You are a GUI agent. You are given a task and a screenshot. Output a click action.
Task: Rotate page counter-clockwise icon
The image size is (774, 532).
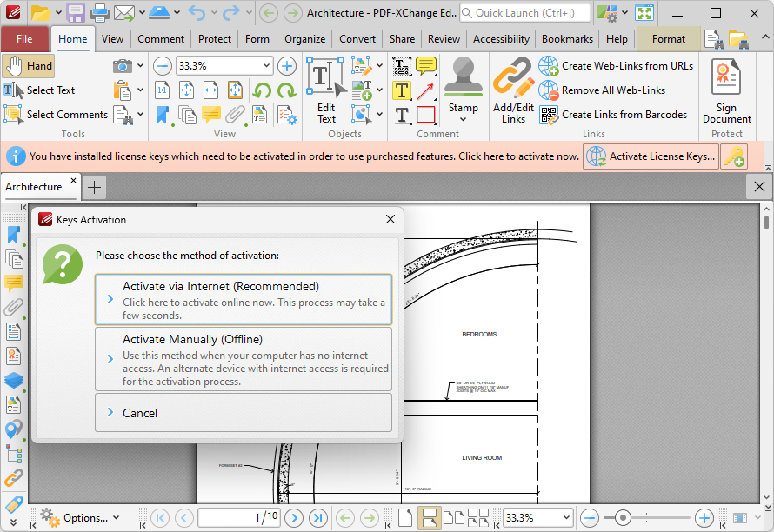tap(262, 90)
